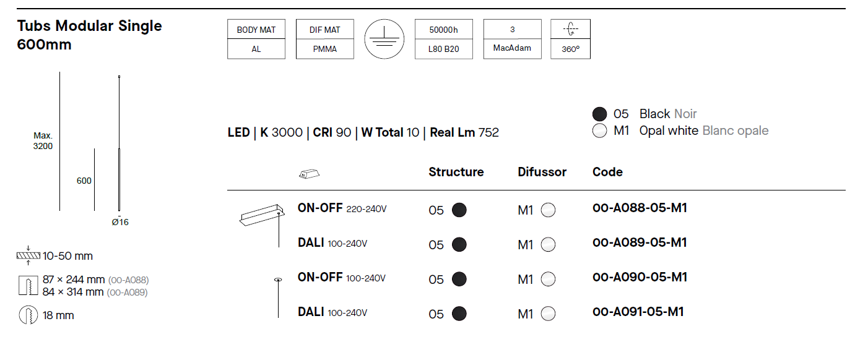Select the round ceiling rose illustration
The width and height of the screenshot is (868, 355).
pyautogui.click(x=279, y=281)
